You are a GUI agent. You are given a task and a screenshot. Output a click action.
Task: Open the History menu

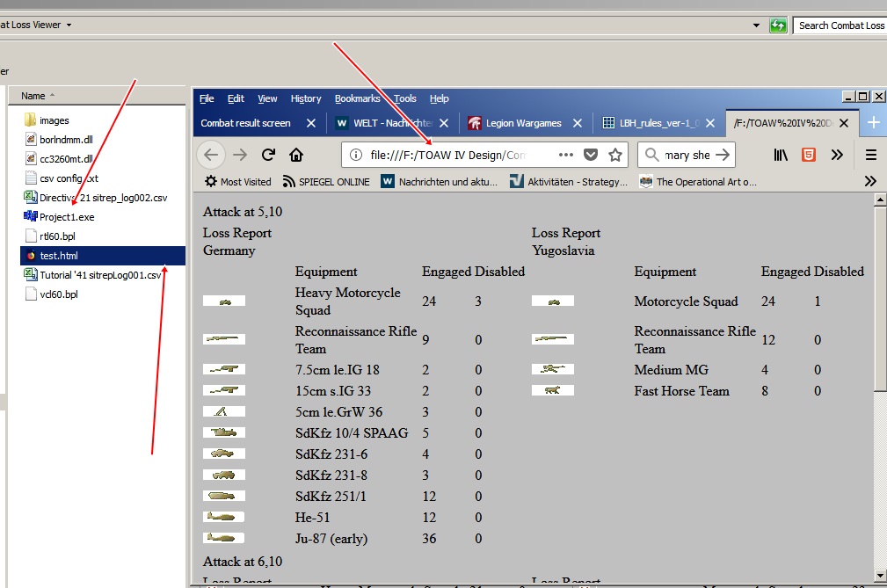click(306, 98)
